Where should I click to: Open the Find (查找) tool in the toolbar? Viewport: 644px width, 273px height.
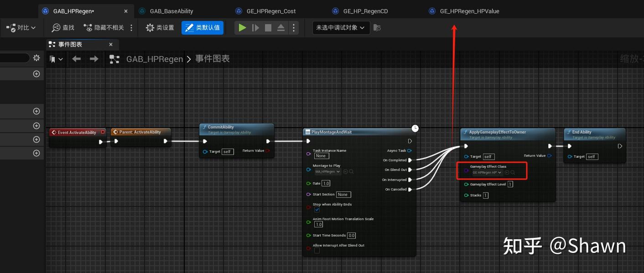click(62, 27)
